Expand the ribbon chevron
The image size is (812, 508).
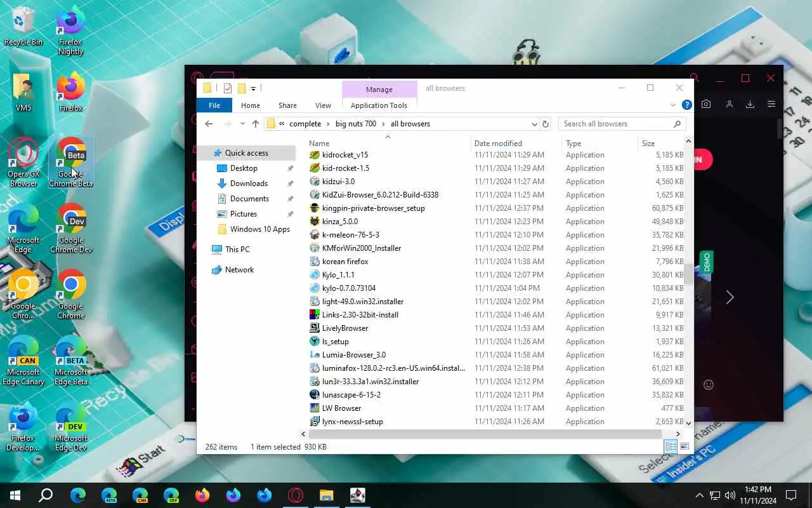pyautogui.click(x=673, y=105)
